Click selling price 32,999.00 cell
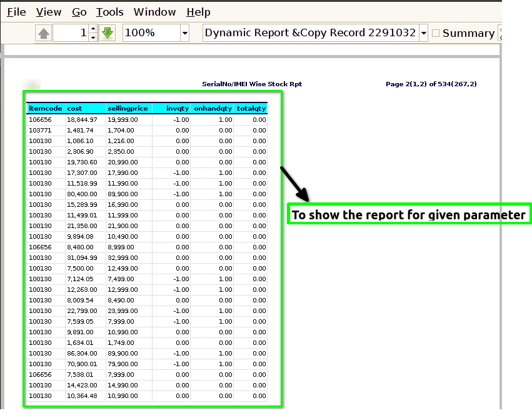Image resolution: width=532 pixels, height=418 pixels. (x=123, y=257)
